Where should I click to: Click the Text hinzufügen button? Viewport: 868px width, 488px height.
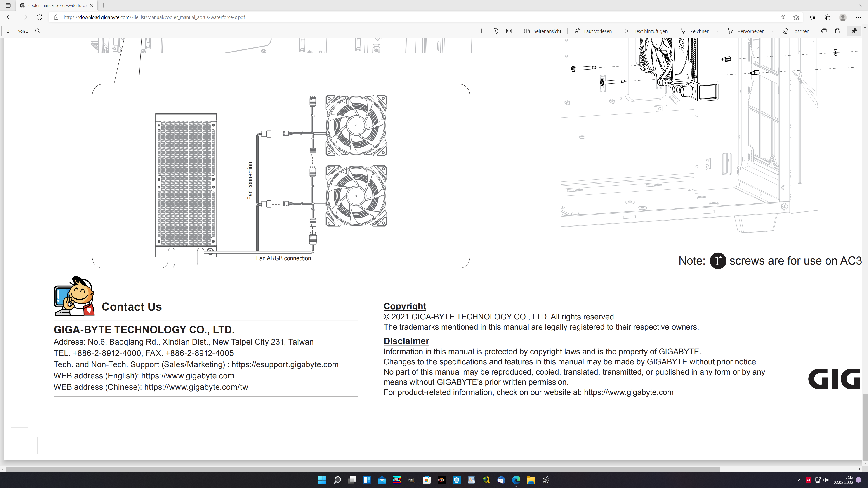pos(646,31)
